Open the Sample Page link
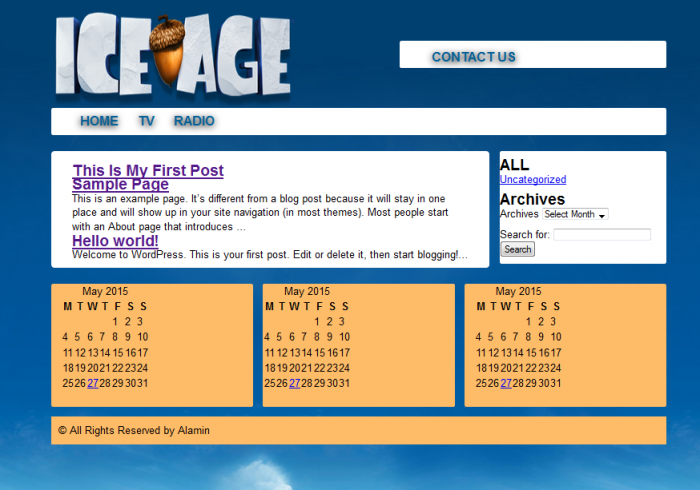The width and height of the screenshot is (700, 490). [x=121, y=184]
